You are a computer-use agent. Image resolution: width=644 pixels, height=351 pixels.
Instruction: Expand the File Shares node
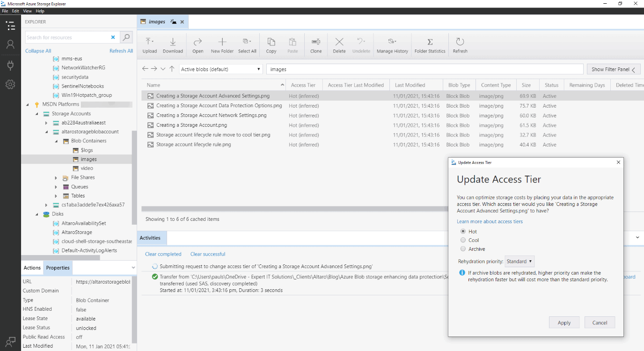tap(56, 178)
